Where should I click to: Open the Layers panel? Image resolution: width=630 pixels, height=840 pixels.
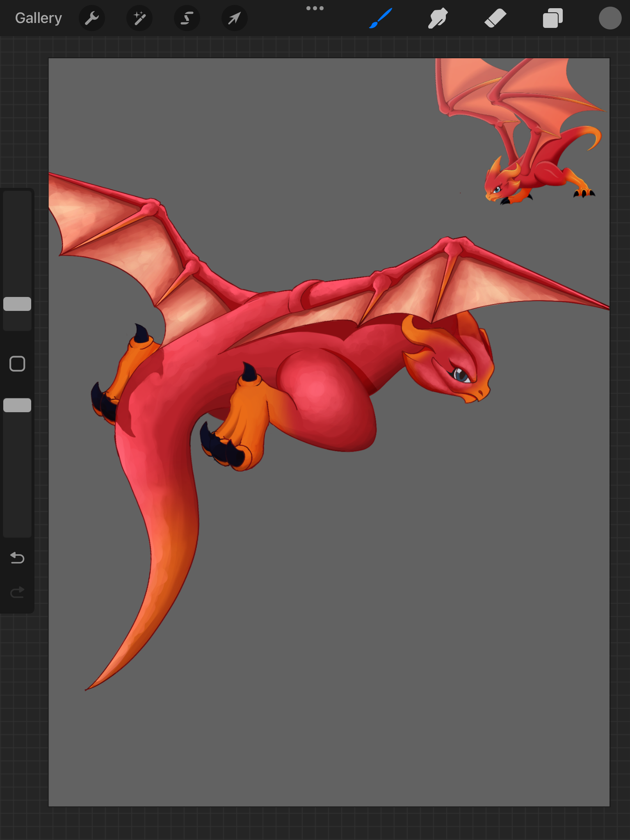coord(552,18)
